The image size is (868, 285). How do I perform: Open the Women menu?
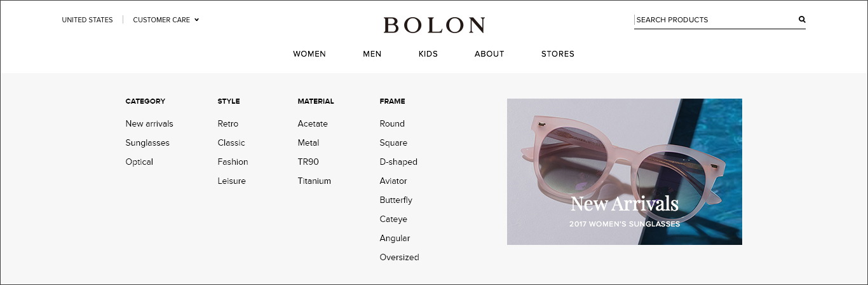click(309, 54)
